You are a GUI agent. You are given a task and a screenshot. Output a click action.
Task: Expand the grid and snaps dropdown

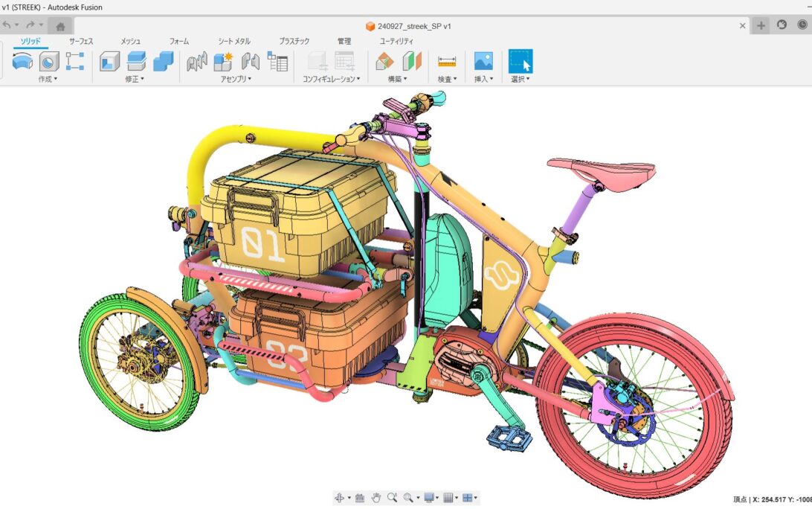coord(450,498)
